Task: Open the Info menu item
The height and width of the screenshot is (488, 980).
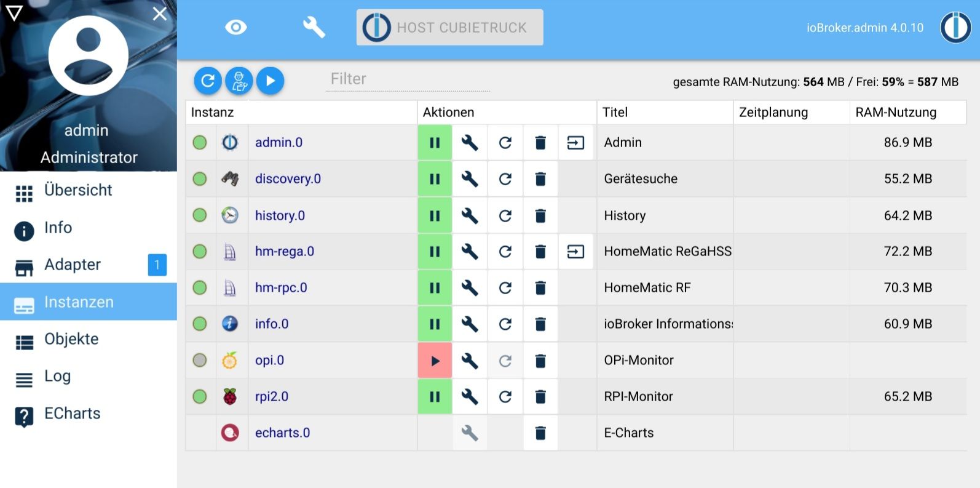Action: point(89,228)
